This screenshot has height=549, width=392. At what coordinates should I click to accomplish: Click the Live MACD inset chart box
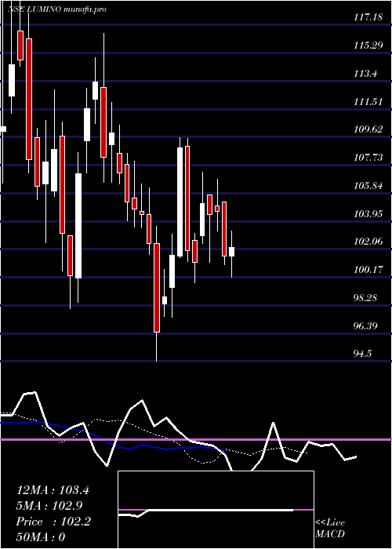pos(216,510)
